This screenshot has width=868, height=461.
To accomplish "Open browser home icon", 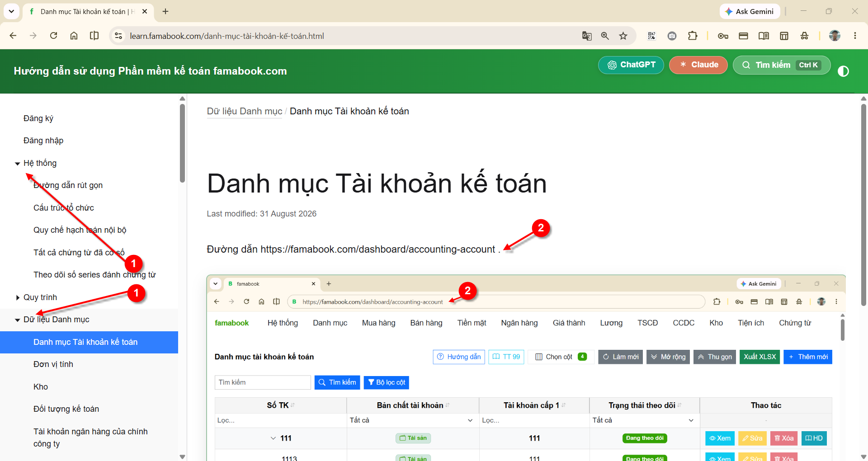I will 74,36.
